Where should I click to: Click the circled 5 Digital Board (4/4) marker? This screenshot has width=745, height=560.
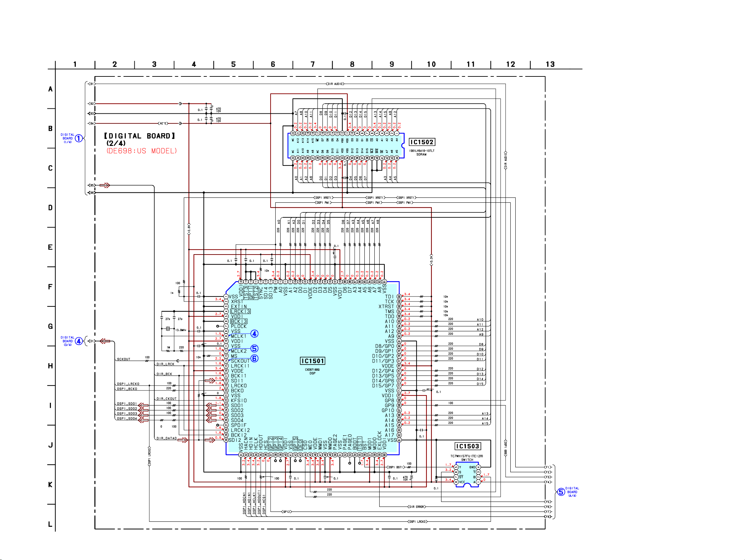click(561, 492)
